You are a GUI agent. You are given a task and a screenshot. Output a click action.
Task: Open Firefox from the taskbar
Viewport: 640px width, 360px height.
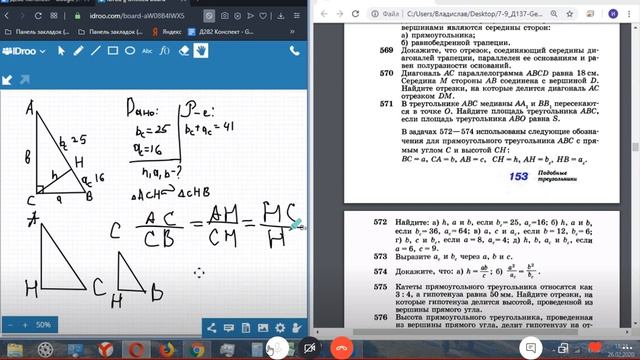tap(167, 350)
